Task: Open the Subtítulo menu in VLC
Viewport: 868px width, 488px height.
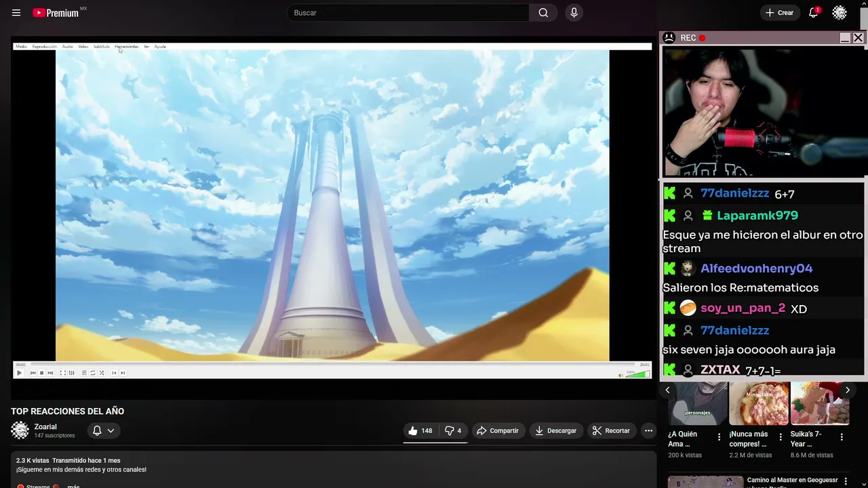Action: 101,47
